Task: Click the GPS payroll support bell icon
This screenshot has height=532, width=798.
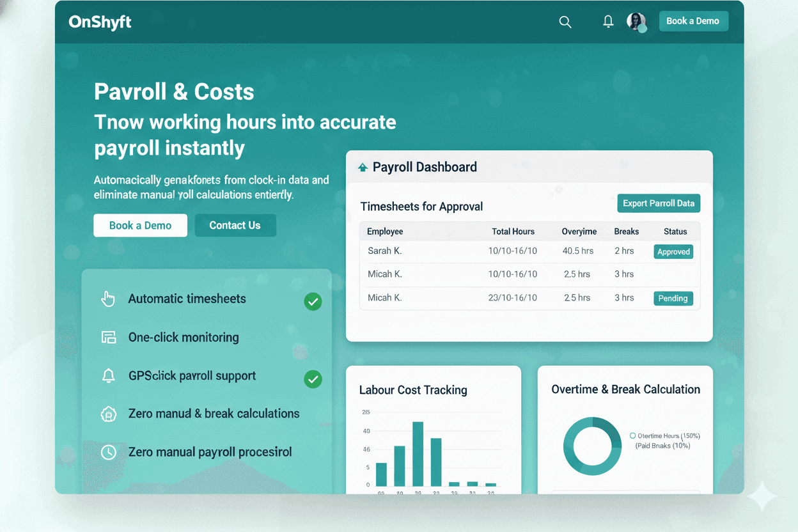Action: click(109, 375)
